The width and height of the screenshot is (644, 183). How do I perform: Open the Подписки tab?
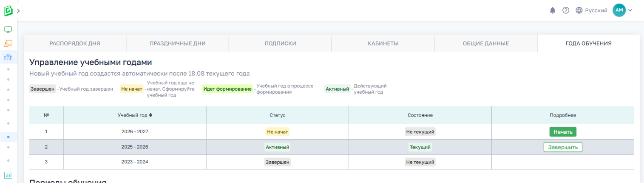280,43
